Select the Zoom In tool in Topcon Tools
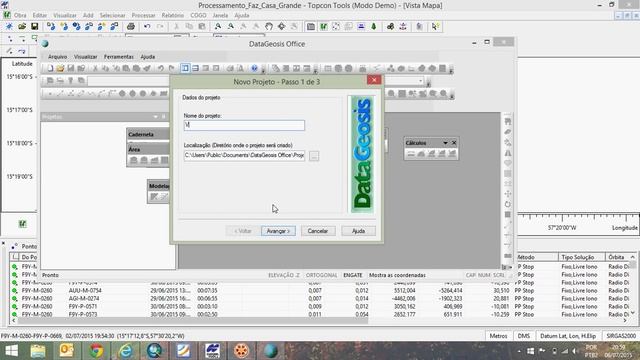This screenshot has width=640, height=360. click(x=218, y=27)
